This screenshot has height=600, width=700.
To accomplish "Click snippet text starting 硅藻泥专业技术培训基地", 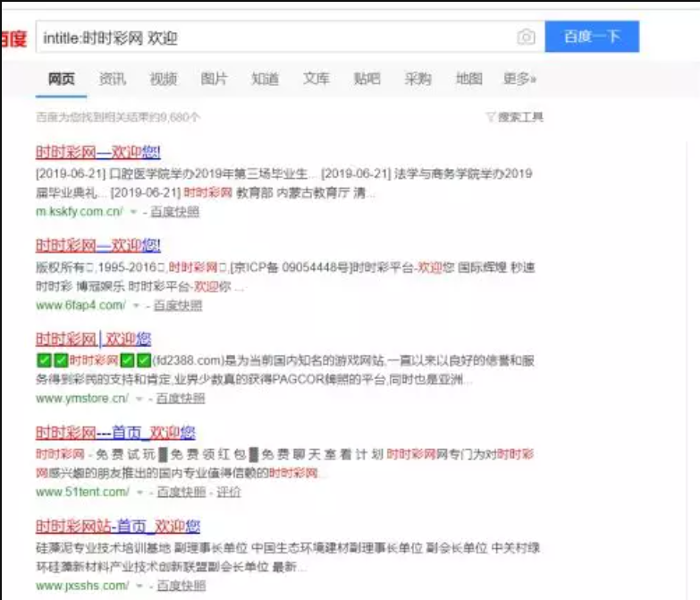I will [288, 557].
